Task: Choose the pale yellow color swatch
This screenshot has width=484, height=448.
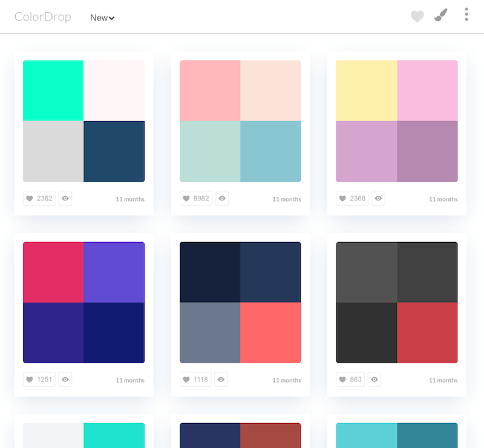Action: [367, 91]
